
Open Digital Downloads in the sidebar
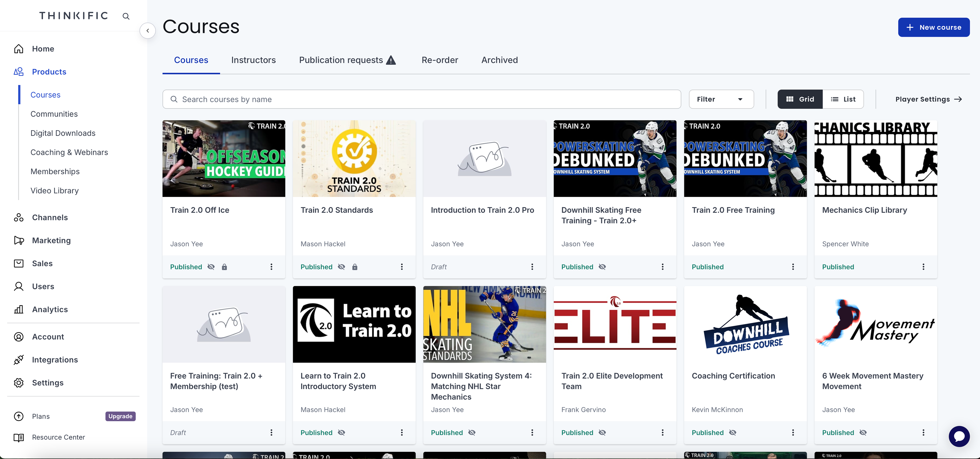[63, 133]
